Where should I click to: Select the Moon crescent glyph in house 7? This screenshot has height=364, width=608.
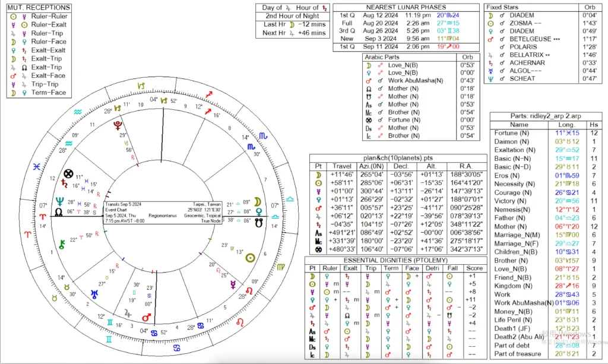(257, 201)
